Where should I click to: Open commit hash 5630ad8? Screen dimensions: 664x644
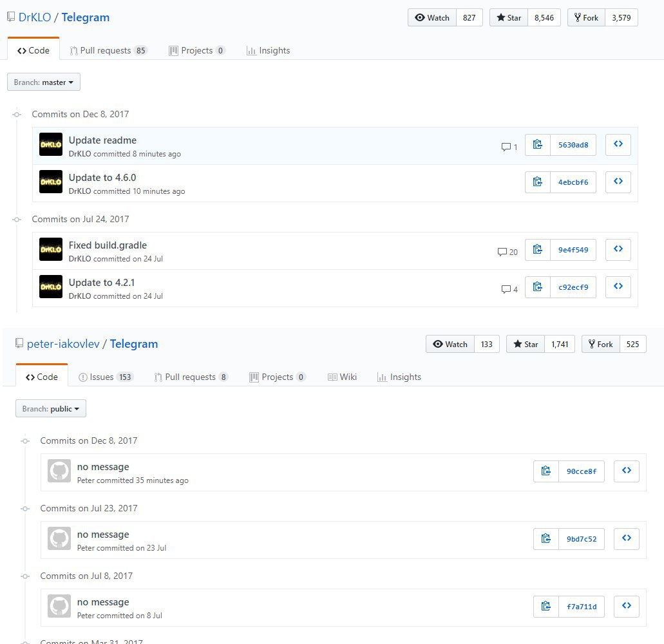[573, 145]
